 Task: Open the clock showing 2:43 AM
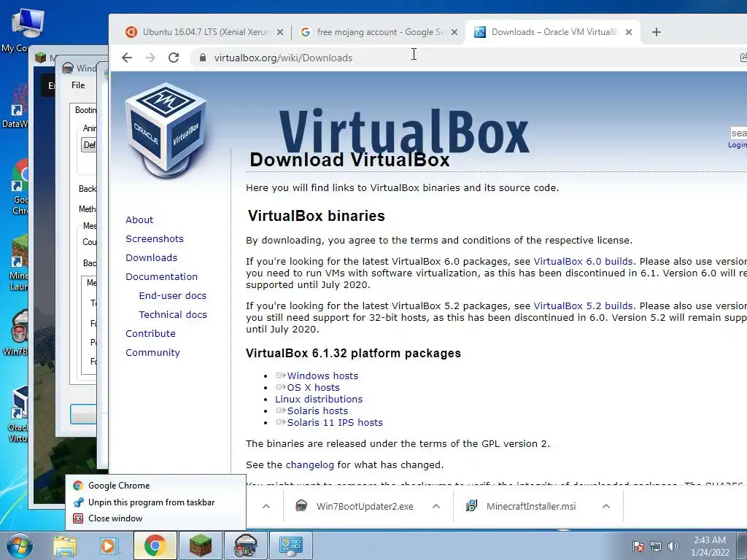[710, 546]
